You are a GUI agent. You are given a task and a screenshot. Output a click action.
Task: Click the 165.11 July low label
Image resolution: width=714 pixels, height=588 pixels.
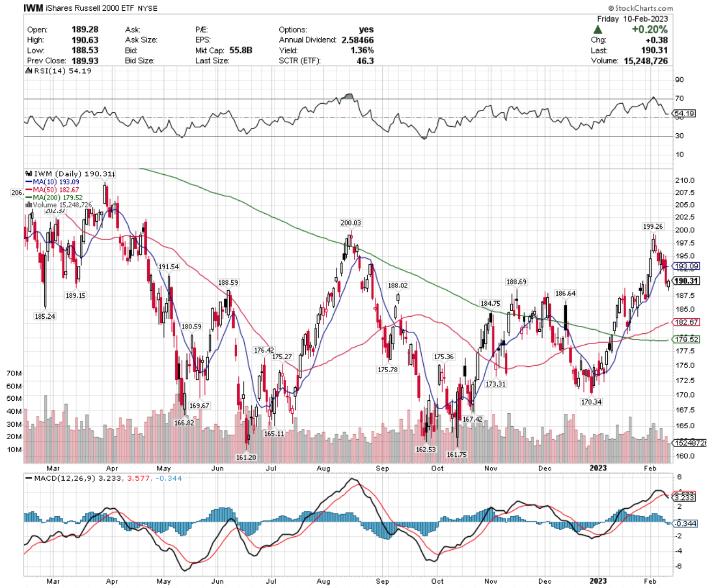(x=273, y=434)
